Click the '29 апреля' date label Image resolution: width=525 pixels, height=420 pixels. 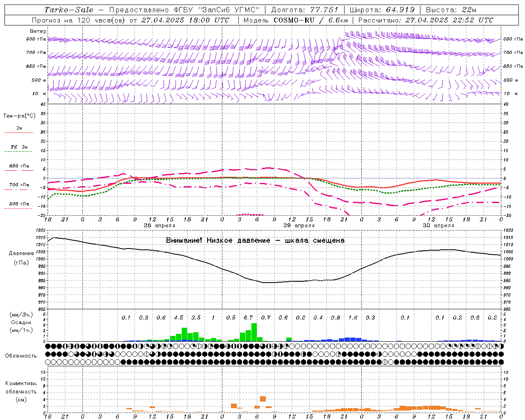tap(299, 226)
